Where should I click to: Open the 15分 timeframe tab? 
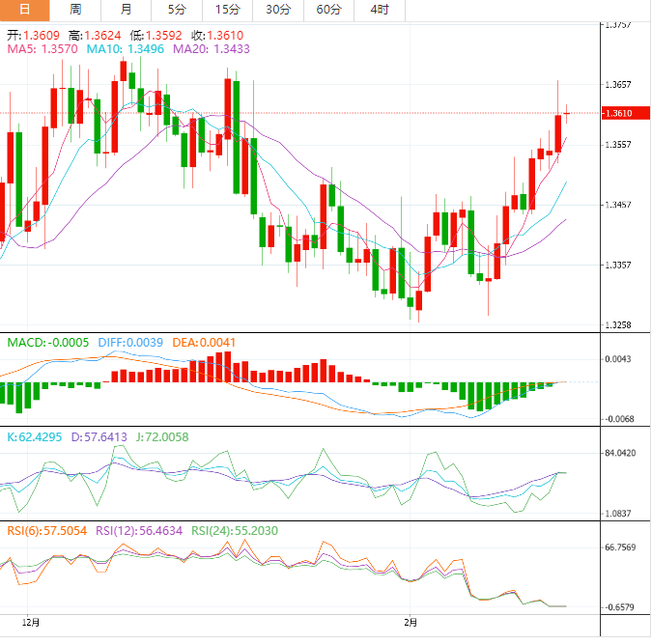pos(227,10)
